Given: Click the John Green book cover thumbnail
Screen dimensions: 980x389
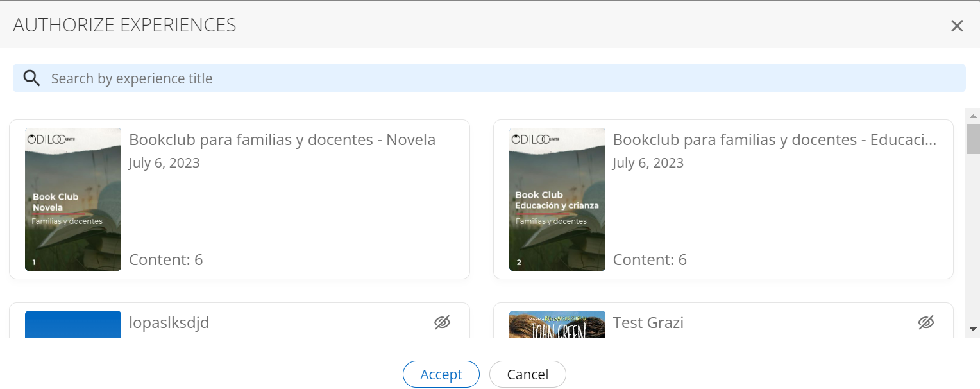Looking at the screenshot, I should point(557,324).
